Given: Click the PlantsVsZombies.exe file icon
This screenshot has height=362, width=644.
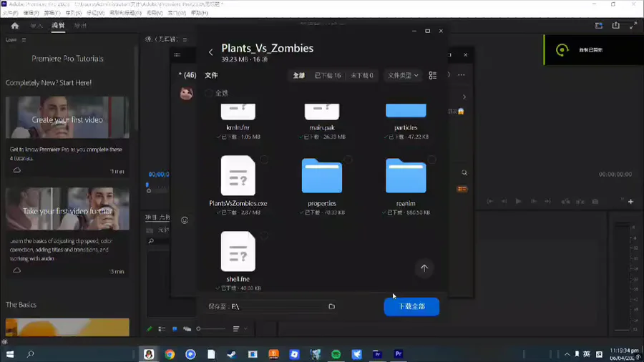Looking at the screenshot, I should (238, 175).
